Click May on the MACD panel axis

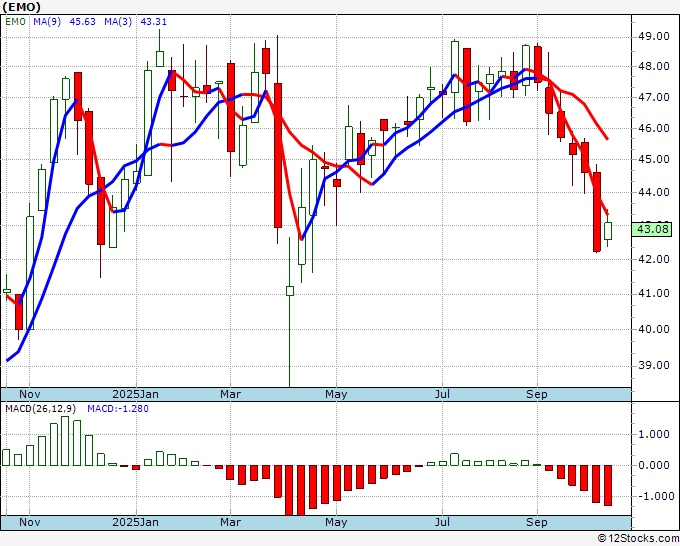[336, 522]
